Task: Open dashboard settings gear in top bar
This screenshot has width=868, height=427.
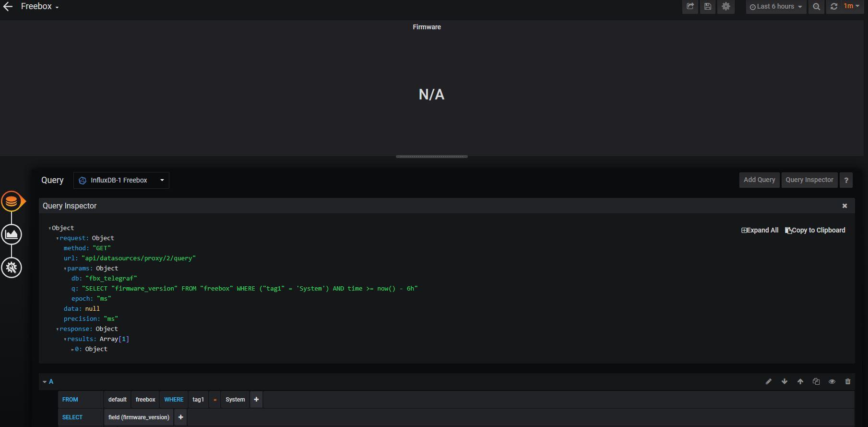Action: pos(726,7)
